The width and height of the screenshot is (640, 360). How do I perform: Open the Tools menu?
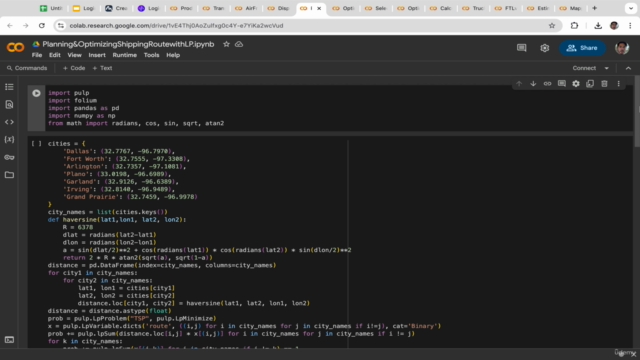coord(151,55)
